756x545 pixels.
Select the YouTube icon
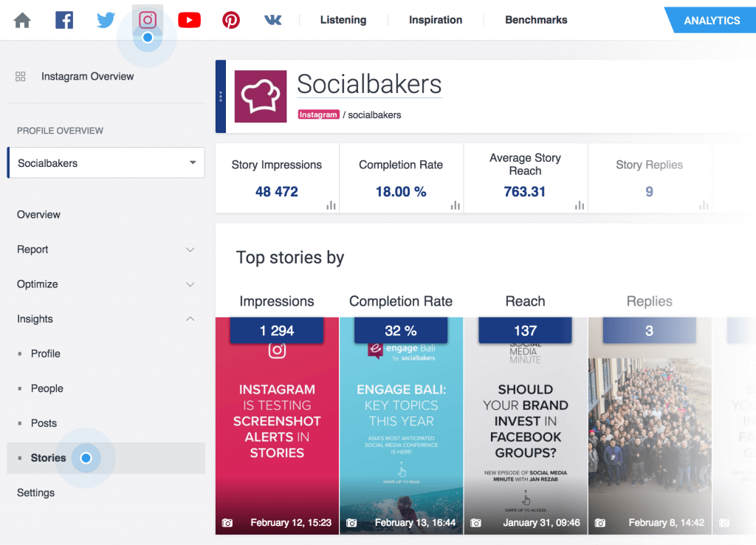[x=189, y=20]
